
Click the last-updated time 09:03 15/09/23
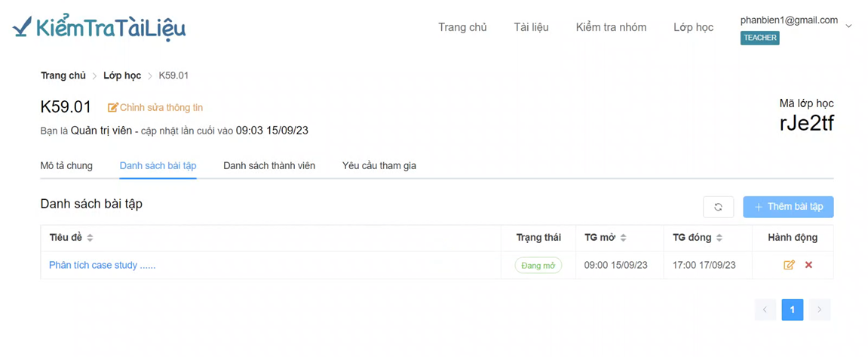271,131
